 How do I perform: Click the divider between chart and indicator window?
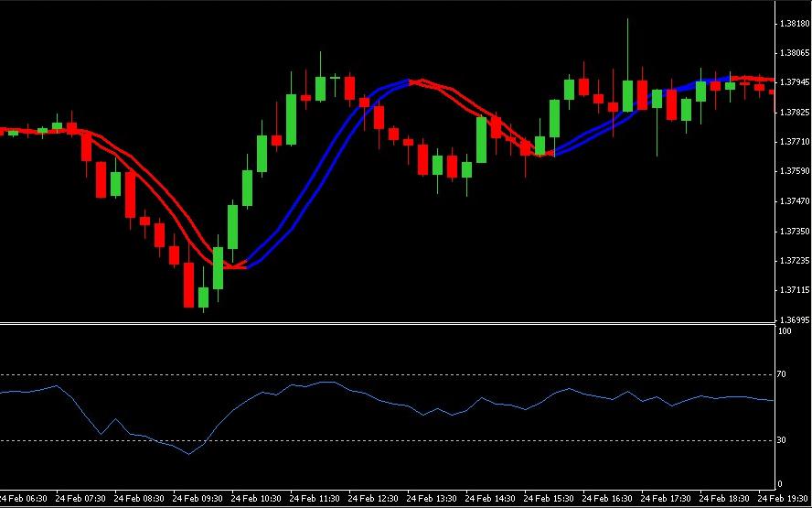388,323
